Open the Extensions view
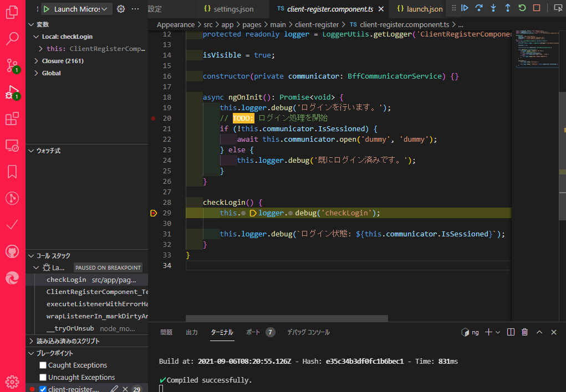566x392 pixels. (12, 118)
